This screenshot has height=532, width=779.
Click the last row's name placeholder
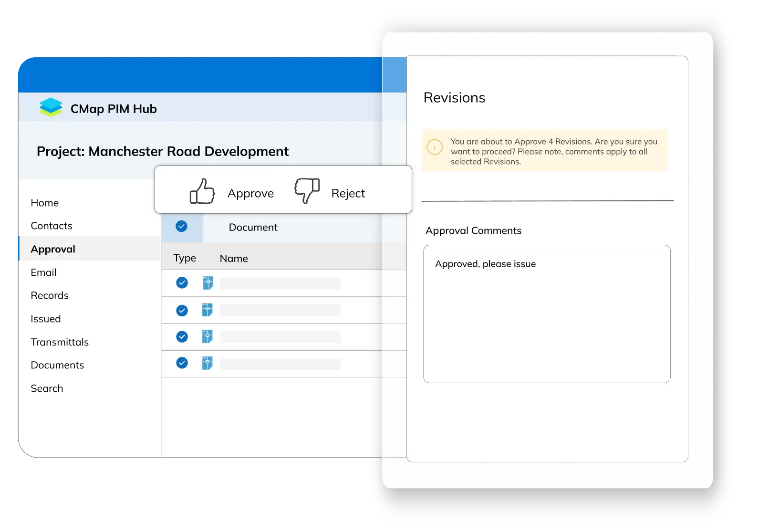click(280, 364)
